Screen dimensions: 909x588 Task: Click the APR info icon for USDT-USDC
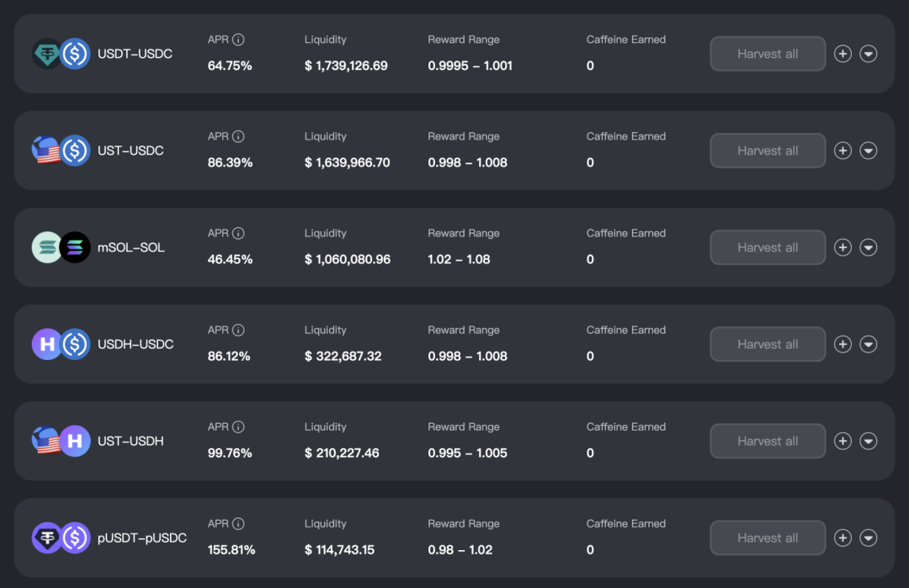coord(238,40)
